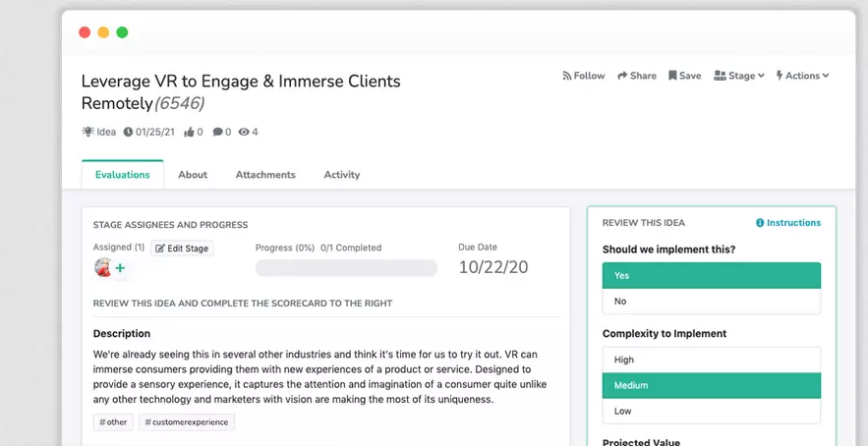
Task: Open the Stage dropdown menu
Action: (739, 76)
